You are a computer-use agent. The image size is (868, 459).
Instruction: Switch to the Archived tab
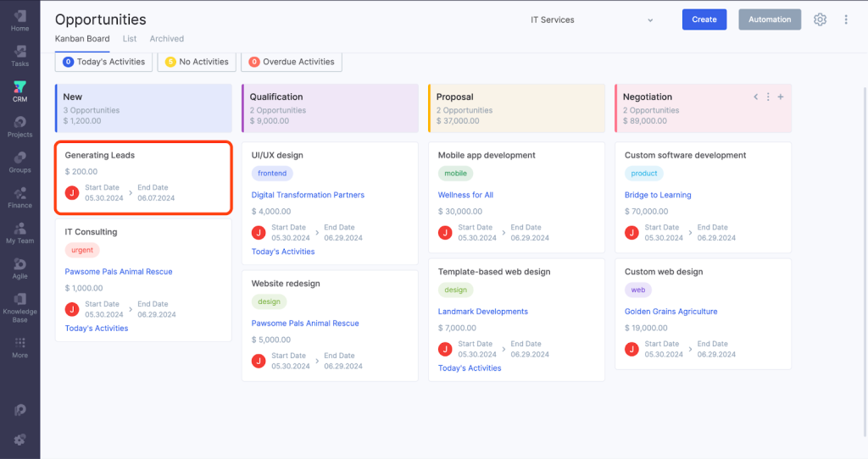point(167,39)
